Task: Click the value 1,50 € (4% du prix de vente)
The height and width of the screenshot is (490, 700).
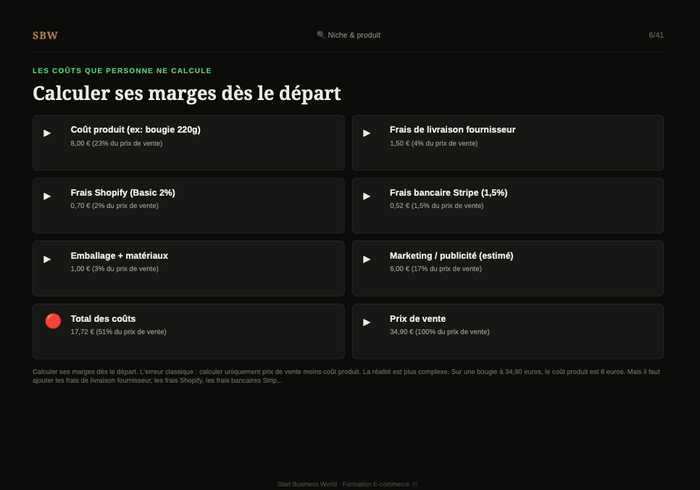Action: [433, 143]
